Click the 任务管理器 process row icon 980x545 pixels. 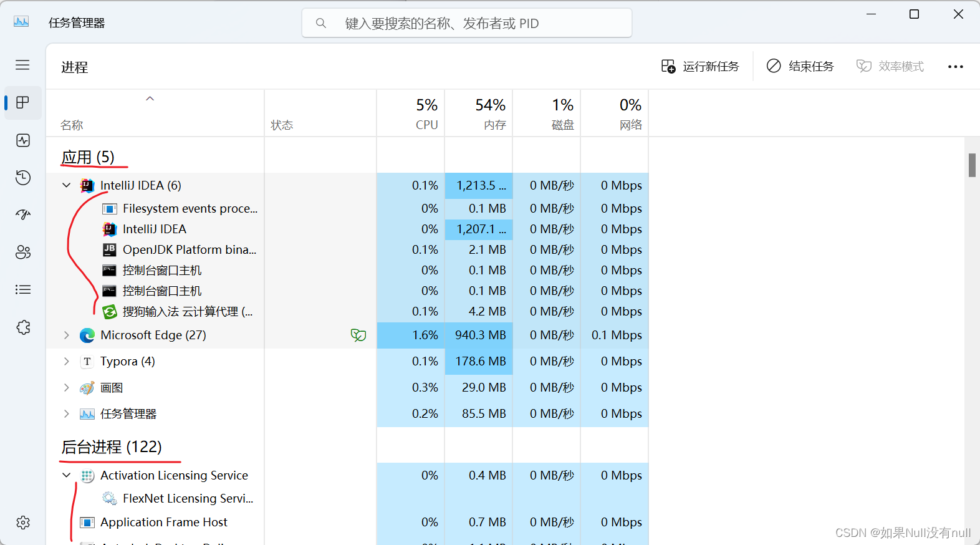87,414
